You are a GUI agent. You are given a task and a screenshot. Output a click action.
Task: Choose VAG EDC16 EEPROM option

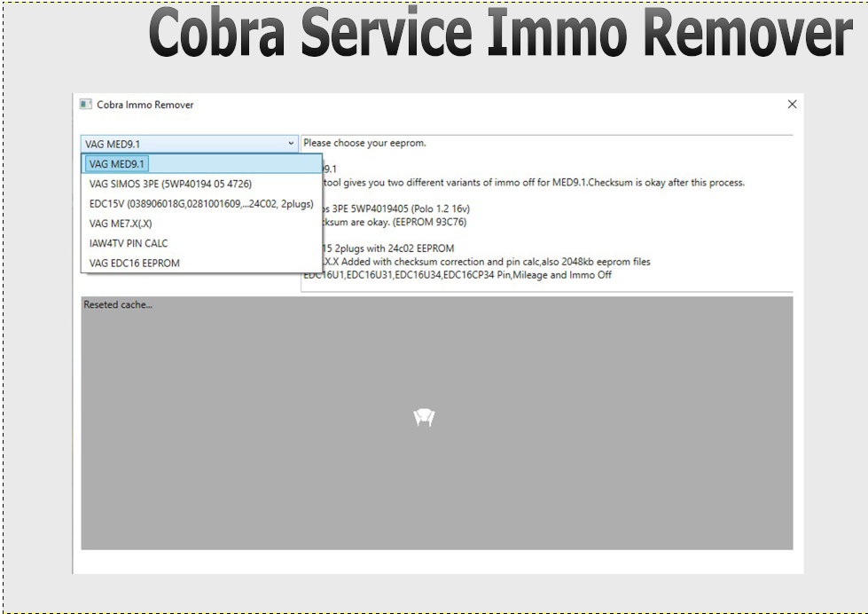point(136,263)
